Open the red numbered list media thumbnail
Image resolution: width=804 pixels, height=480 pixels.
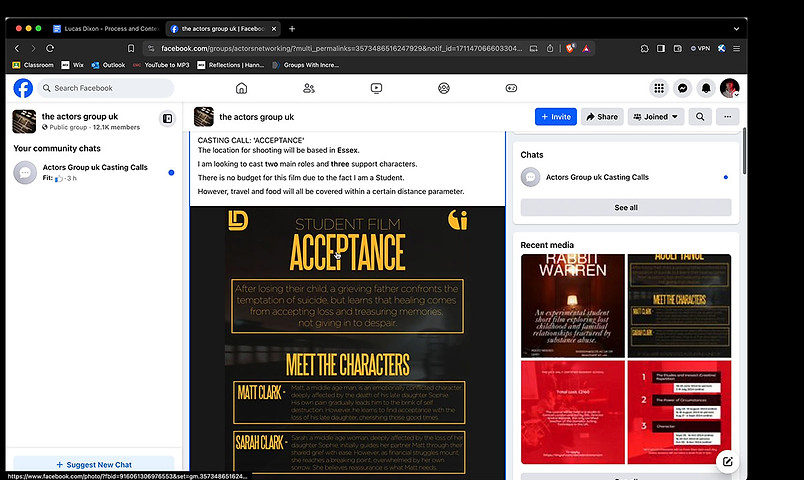pyautogui.click(x=679, y=412)
